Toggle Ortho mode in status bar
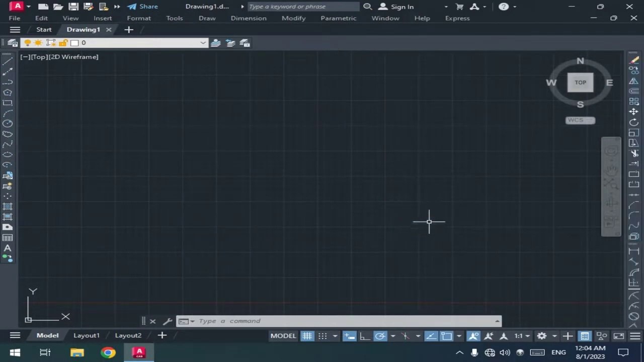This screenshot has height=362, width=644. (365, 336)
